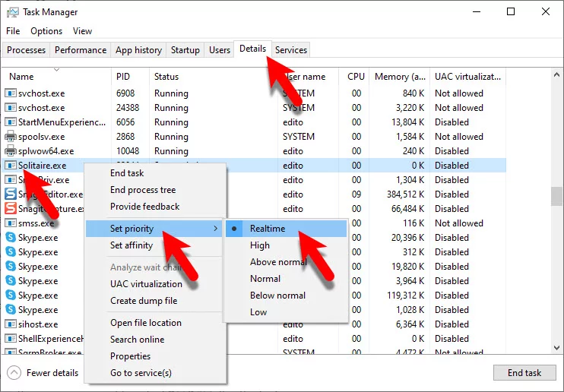
Task: Select PID cell 10048
Action: pos(128,151)
